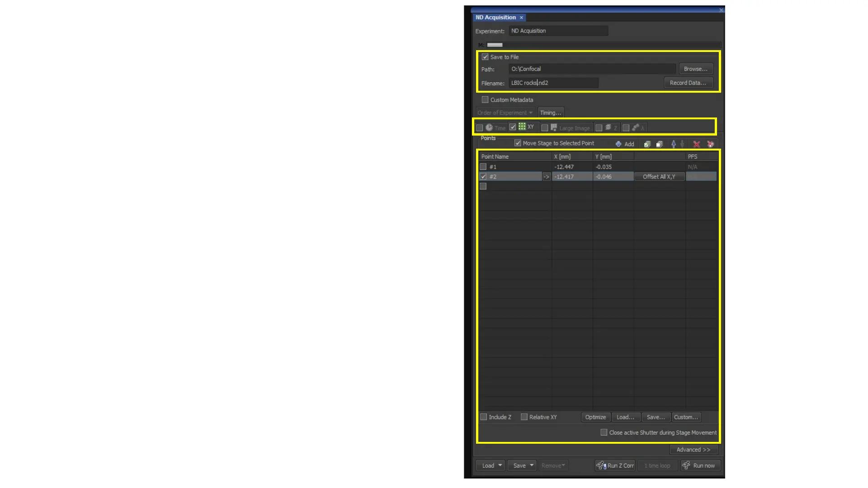This screenshot has height=488, width=868.
Task: Enable the Relative XY checkbox
Action: [x=524, y=417]
